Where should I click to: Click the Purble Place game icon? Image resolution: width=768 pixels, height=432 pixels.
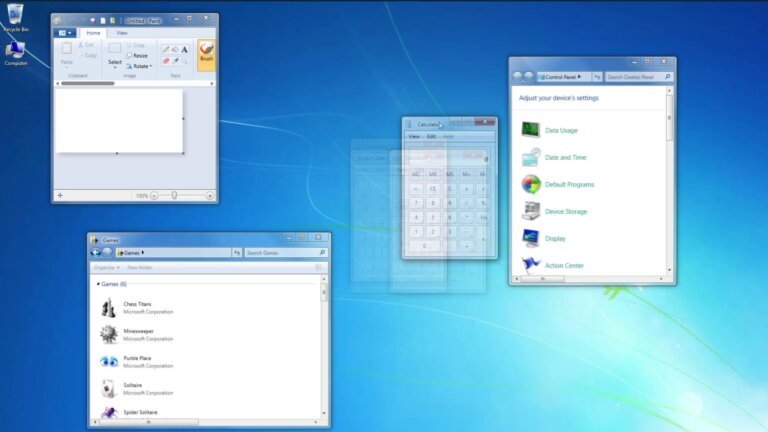(109, 361)
